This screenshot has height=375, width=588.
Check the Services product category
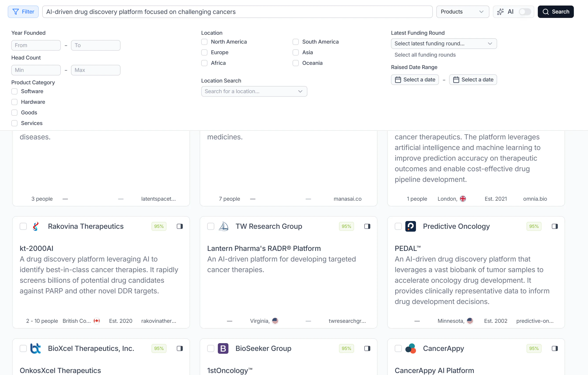point(14,123)
